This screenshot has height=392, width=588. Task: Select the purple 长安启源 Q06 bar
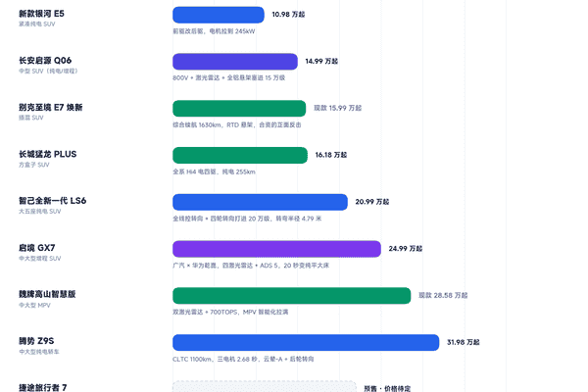pyautogui.click(x=235, y=62)
